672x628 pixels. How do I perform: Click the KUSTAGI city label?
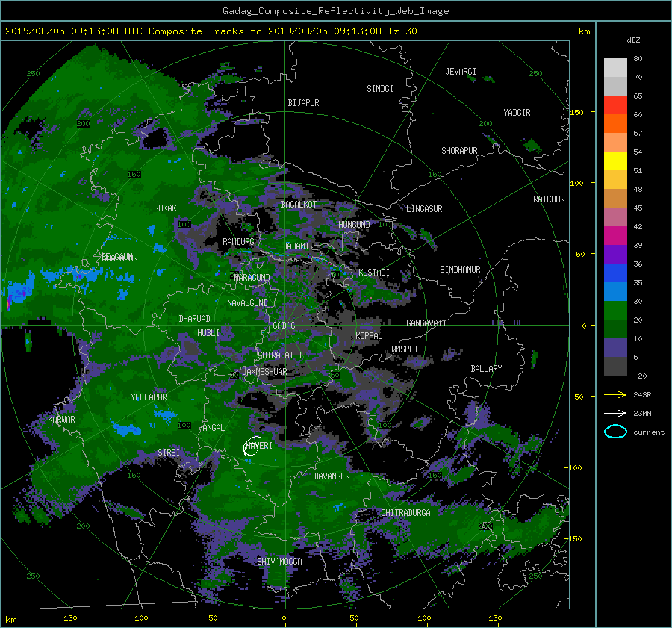click(x=374, y=273)
